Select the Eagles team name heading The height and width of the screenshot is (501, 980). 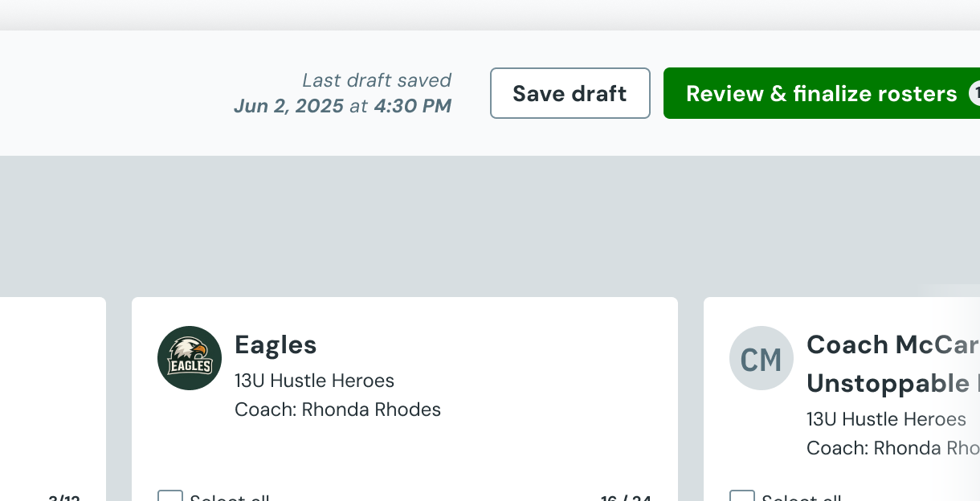click(275, 344)
